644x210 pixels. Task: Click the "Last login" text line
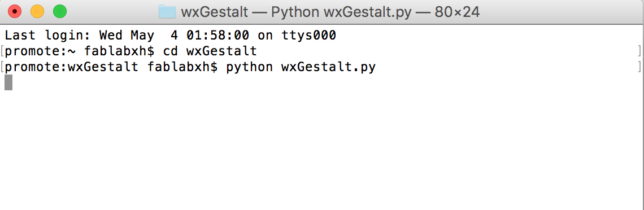(x=171, y=35)
